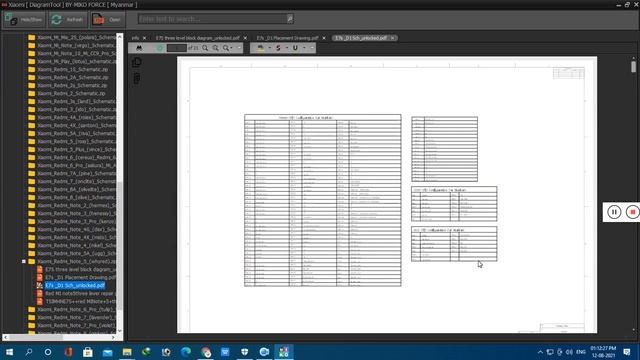Click the Hide/Show toolbar button
This screenshot has height=360, width=640.
click(x=24, y=19)
